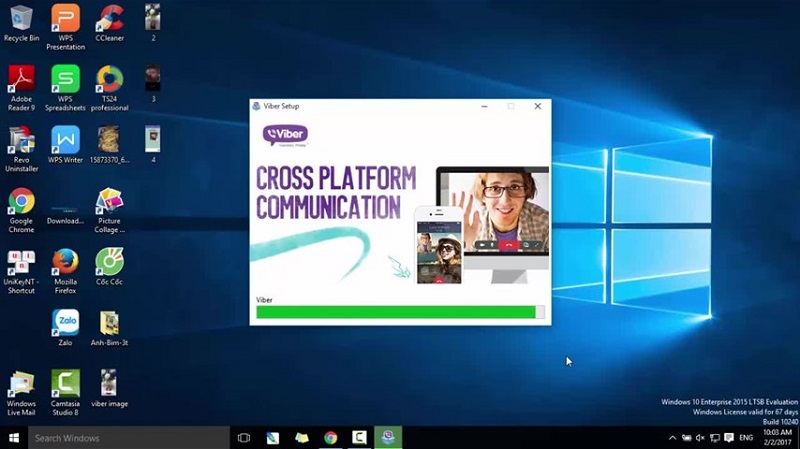Launch CCleaner from the desktop
Image resolution: width=800 pixels, height=449 pixels.
tap(109, 18)
